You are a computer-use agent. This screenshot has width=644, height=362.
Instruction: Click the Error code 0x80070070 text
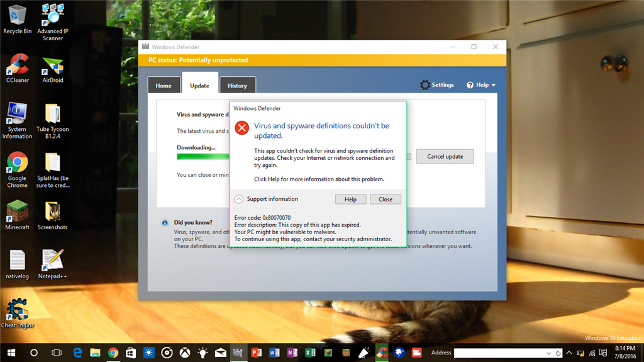262,218
